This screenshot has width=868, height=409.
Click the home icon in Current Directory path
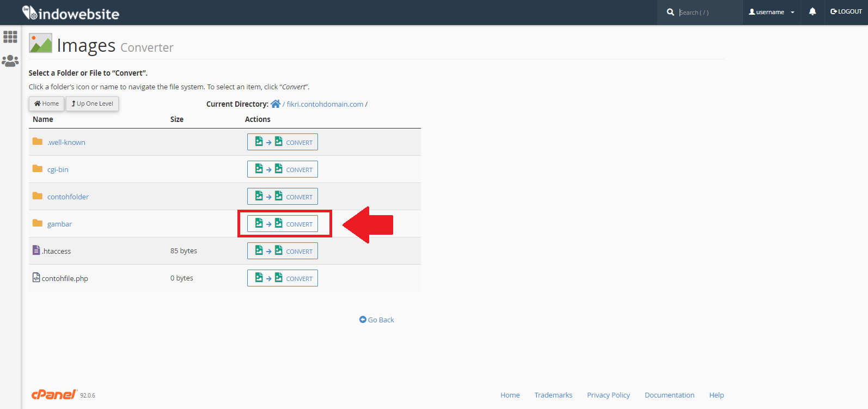point(276,104)
